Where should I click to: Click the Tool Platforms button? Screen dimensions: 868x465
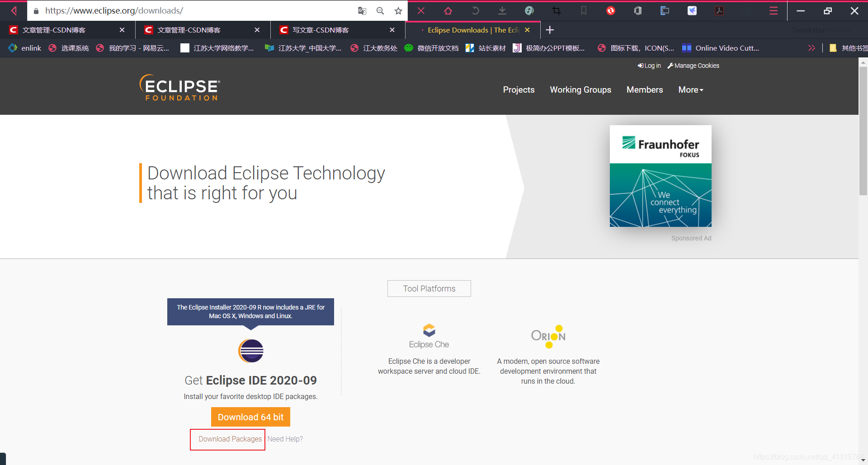tap(429, 288)
